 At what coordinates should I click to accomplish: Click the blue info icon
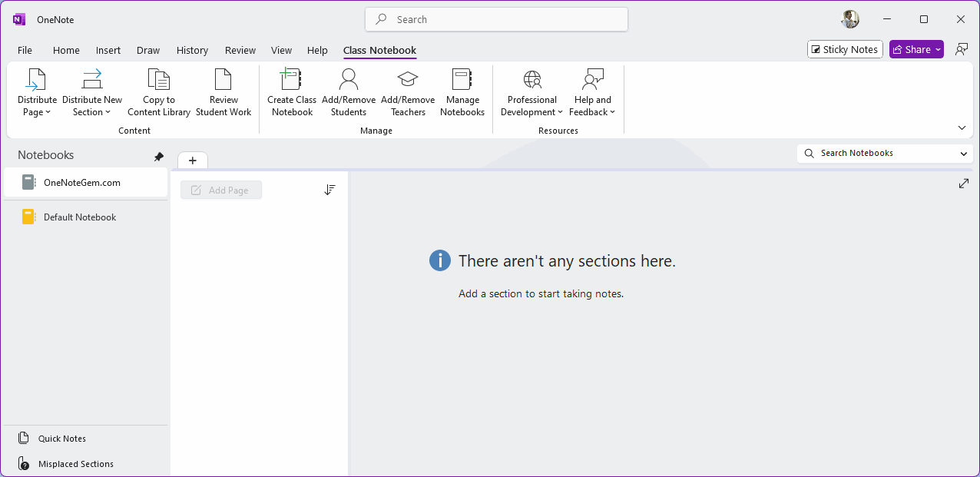pos(440,260)
